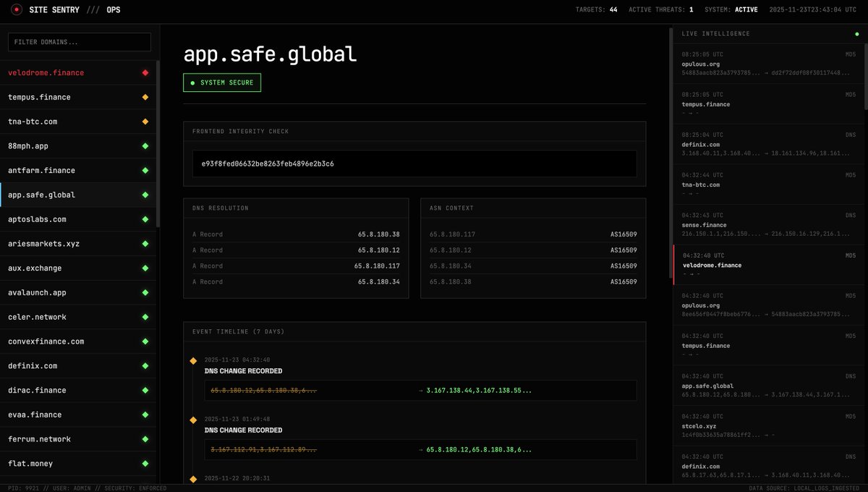This screenshot has height=492, width=868.
Task: Click the green diamond beside app.safe.global in sidebar
Action: pos(145,195)
